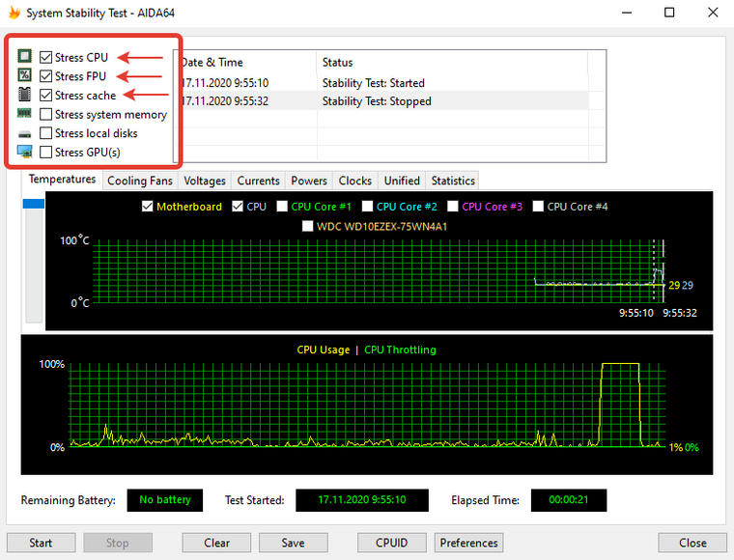Maximize the AIDA64 window

(x=669, y=13)
